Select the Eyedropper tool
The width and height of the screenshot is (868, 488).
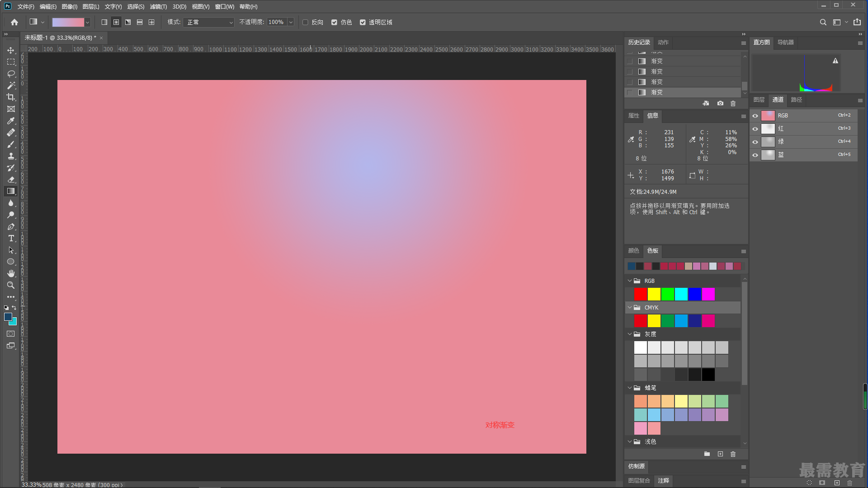(x=11, y=121)
